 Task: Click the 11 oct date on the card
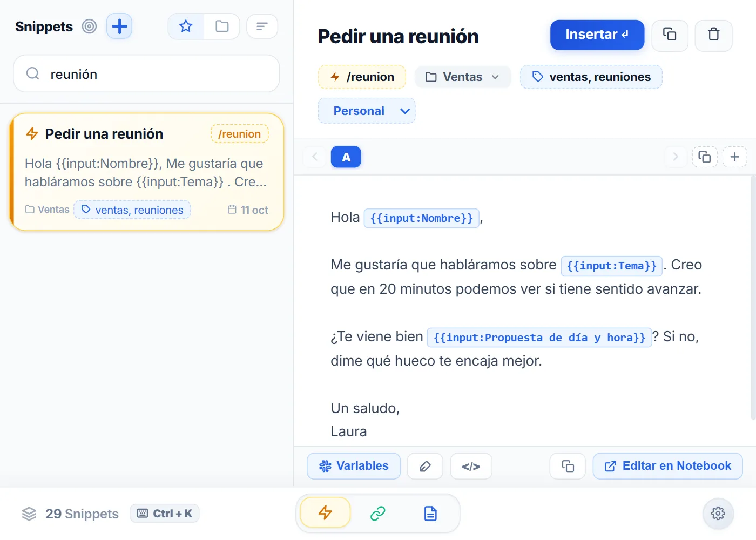tap(248, 210)
